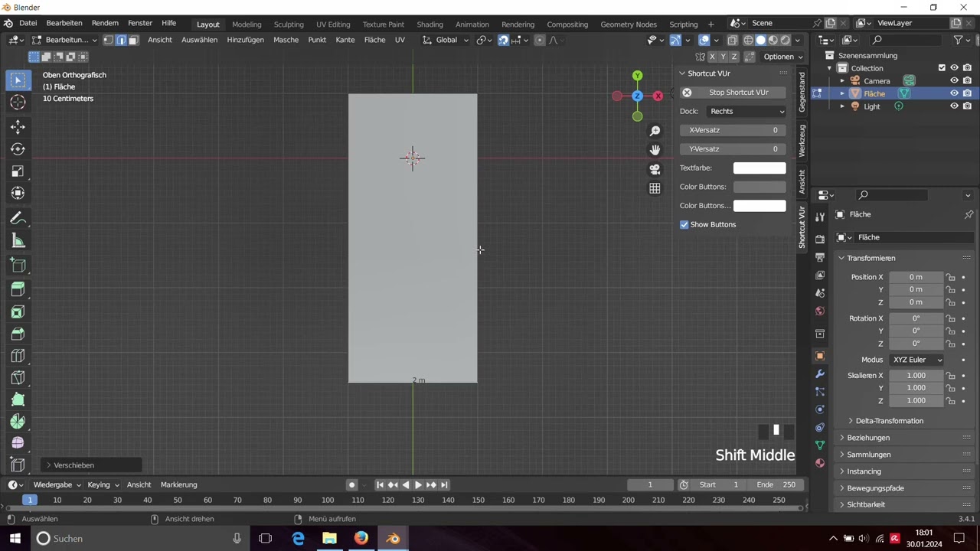980x551 pixels.
Task: Select the Knife tool
Action: coord(18,378)
